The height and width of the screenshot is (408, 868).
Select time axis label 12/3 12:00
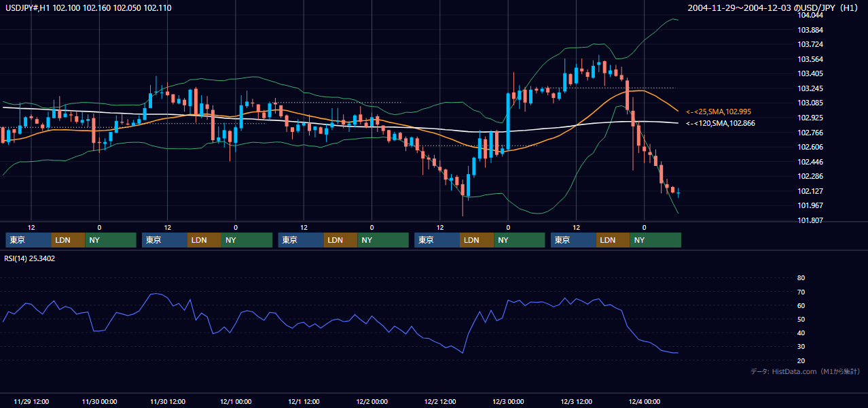(576, 401)
